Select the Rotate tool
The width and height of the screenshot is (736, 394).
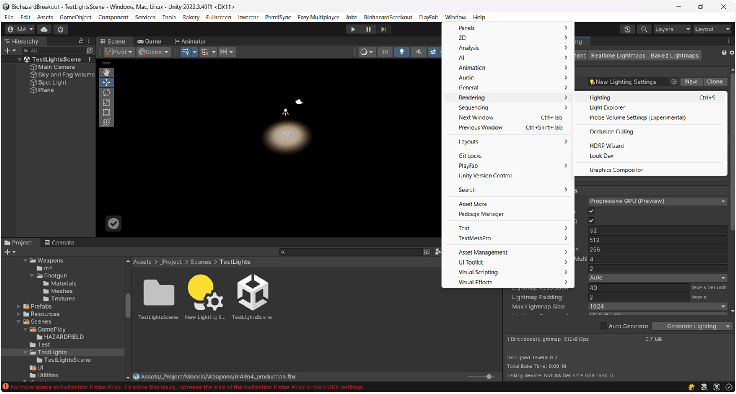(107, 93)
